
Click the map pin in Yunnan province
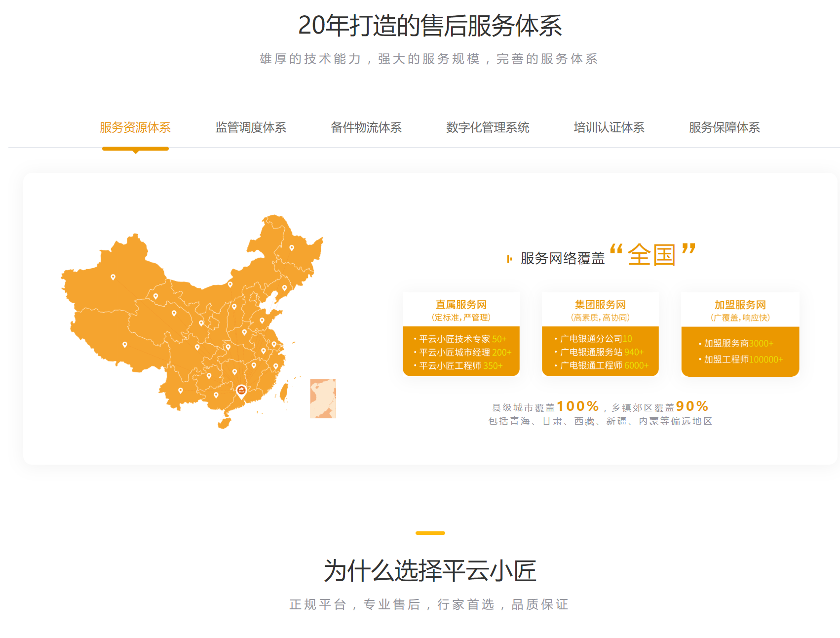(x=181, y=391)
